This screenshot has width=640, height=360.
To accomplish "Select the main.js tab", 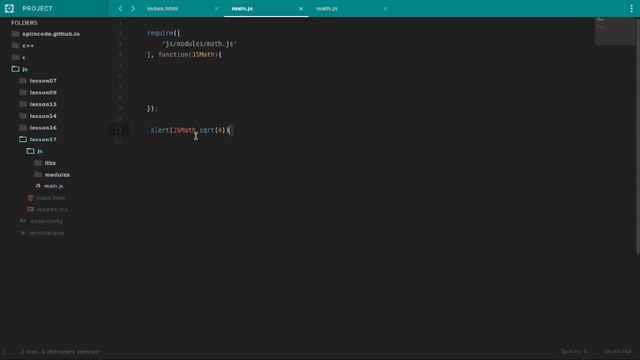I will (x=242, y=9).
